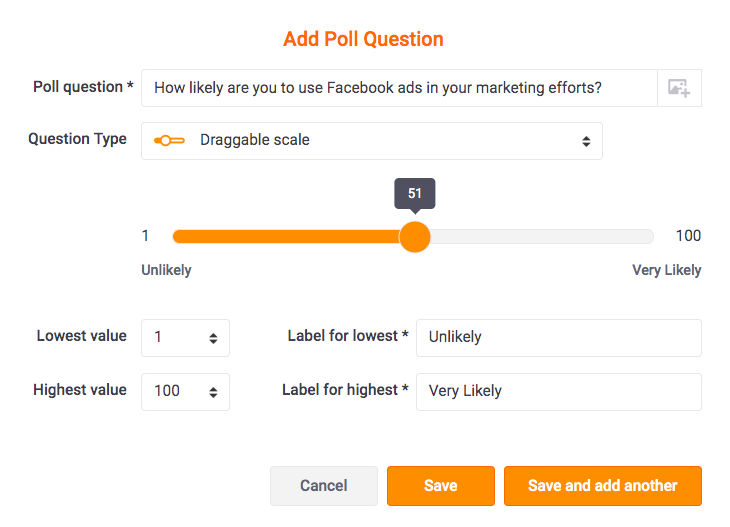The height and width of the screenshot is (527, 730).
Task: Click Save and add another button
Action: [602, 486]
